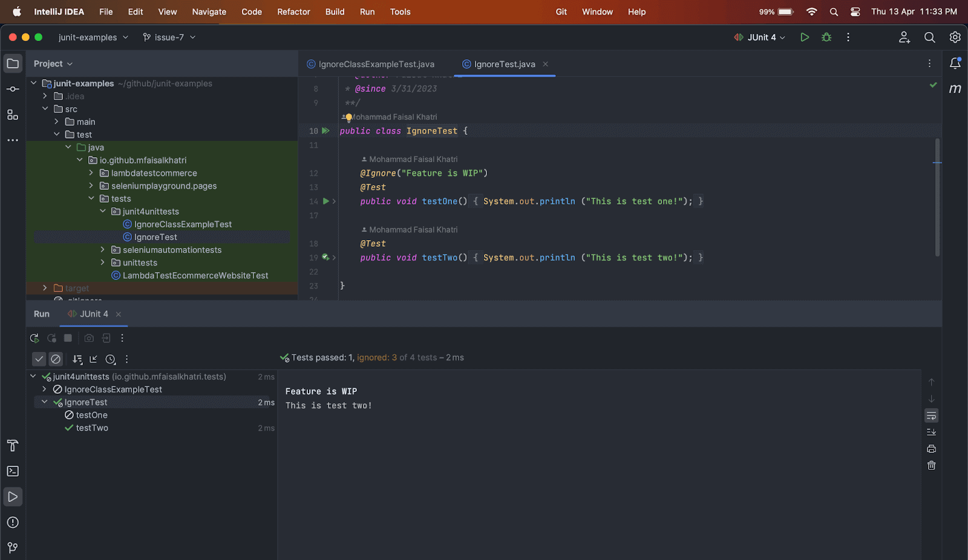
Task: Click the Debug bug icon in toolbar
Action: tap(826, 37)
